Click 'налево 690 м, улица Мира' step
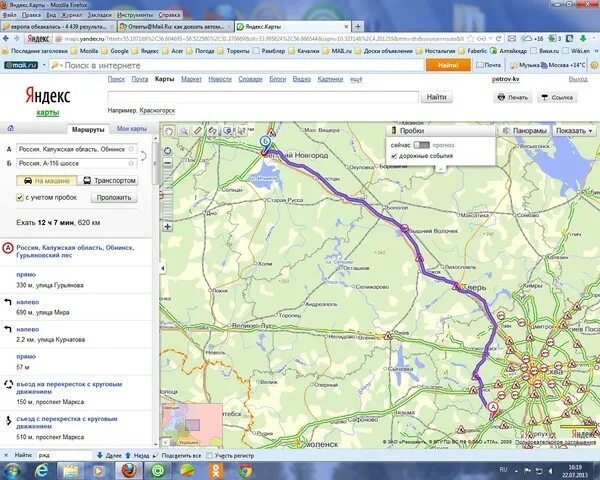600x480 pixels. (77, 307)
